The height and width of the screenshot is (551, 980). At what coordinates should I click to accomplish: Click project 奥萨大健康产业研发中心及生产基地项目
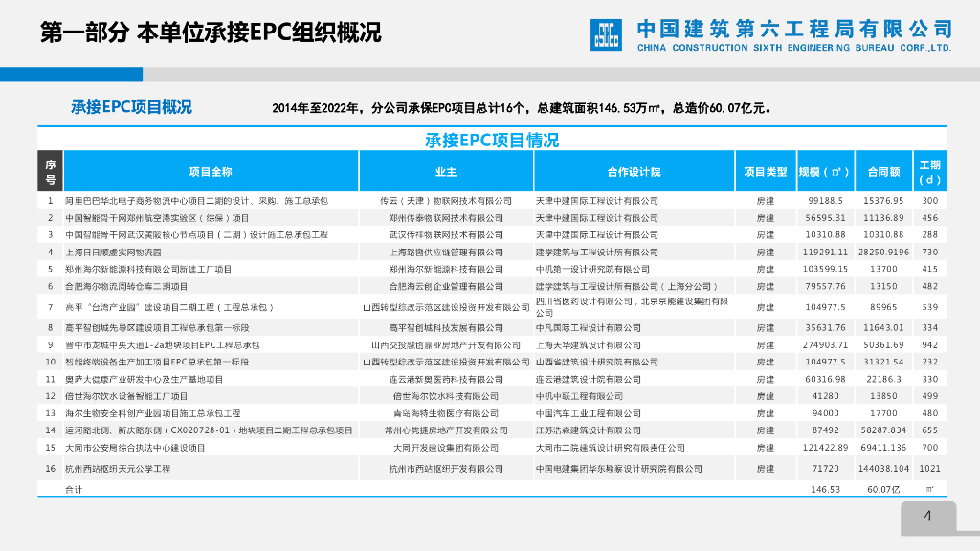[x=144, y=379]
